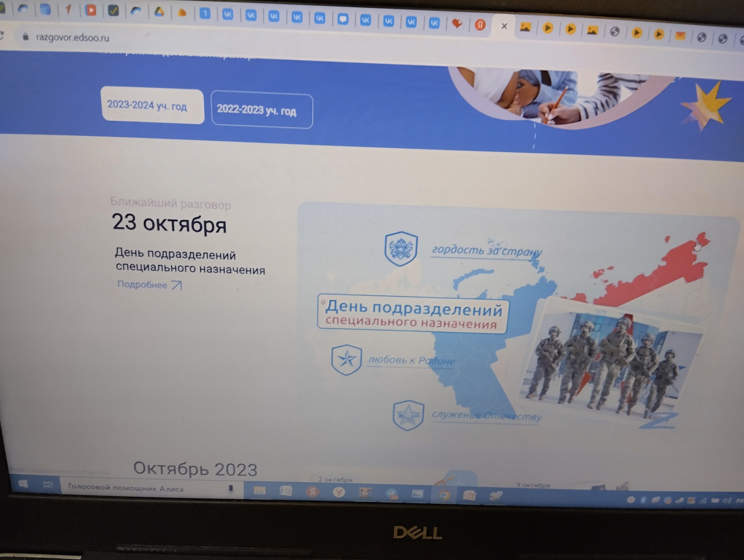Switch to the red heart browser tab
Viewport: 744px width, 560px height.
click(457, 24)
